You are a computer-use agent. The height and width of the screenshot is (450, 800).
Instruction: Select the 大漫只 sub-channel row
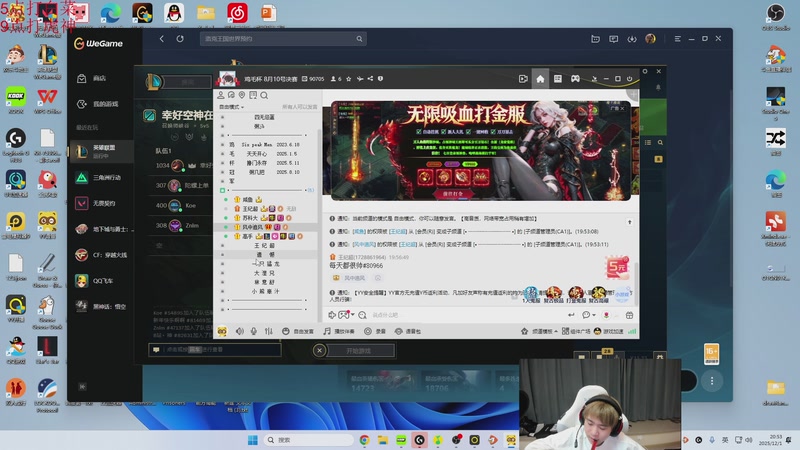tap(266, 273)
